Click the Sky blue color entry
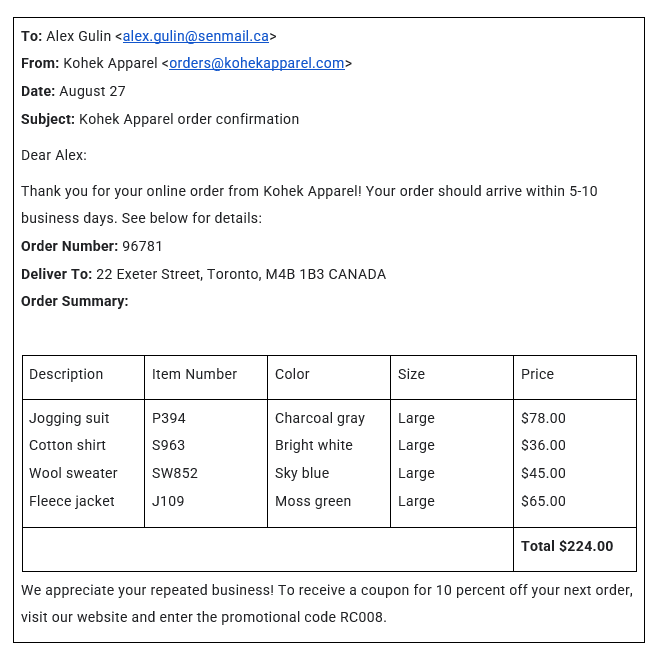Image resolution: width=658 pixels, height=656 pixels. pos(302,473)
